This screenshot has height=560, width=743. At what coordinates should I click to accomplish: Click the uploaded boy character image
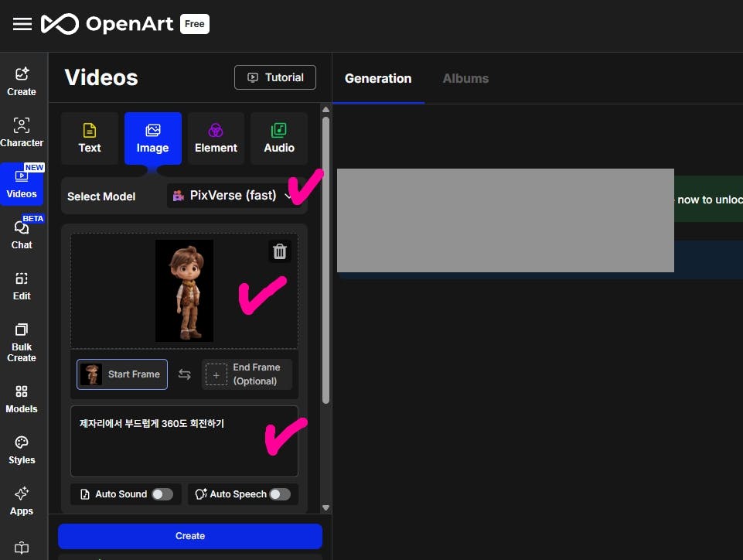point(184,291)
